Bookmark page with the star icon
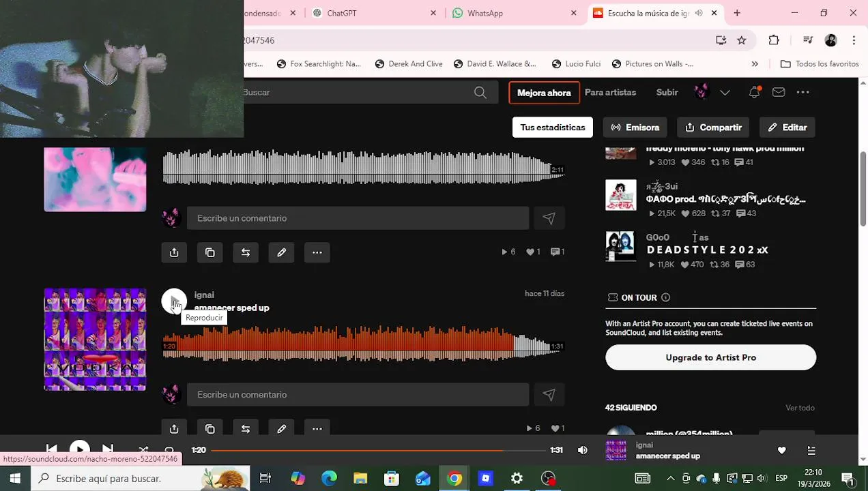Viewport: 868px width, 491px height. tap(742, 40)
